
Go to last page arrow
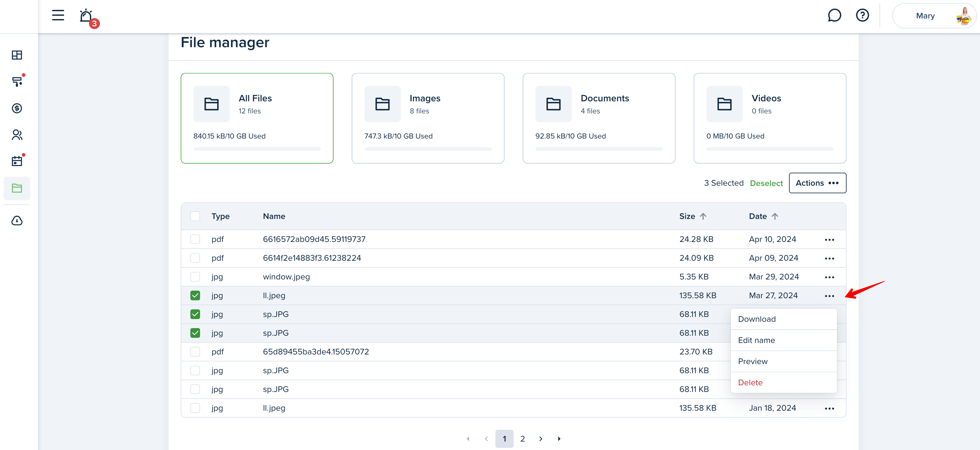(559, 439)
